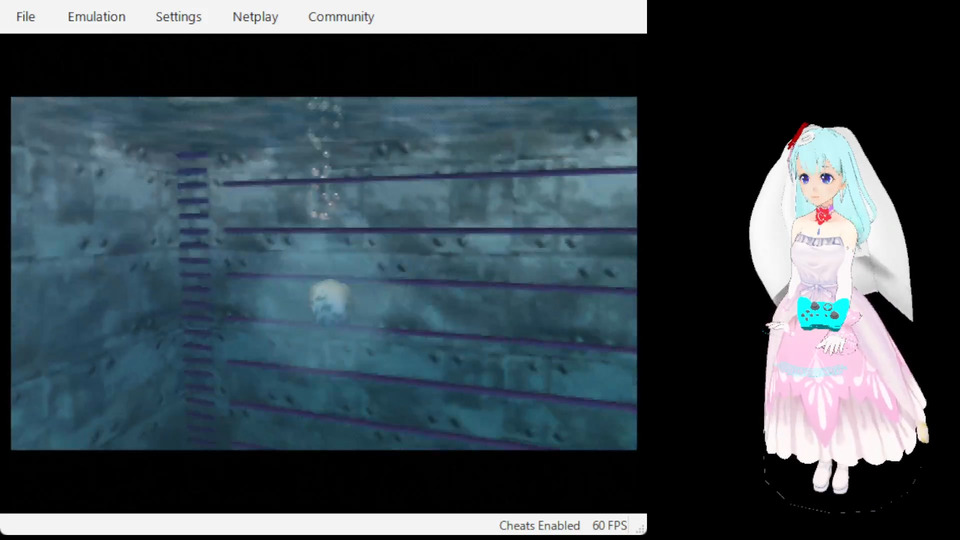Click the 60 FPS status indicator
The image size is (960, 540).
click(x=609, y=525)
